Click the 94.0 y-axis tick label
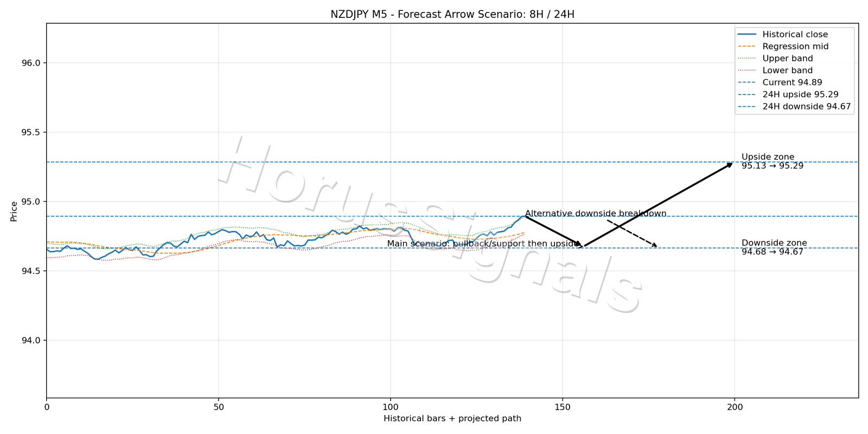This screenshot has height=434, width=868. click(31, 340)
